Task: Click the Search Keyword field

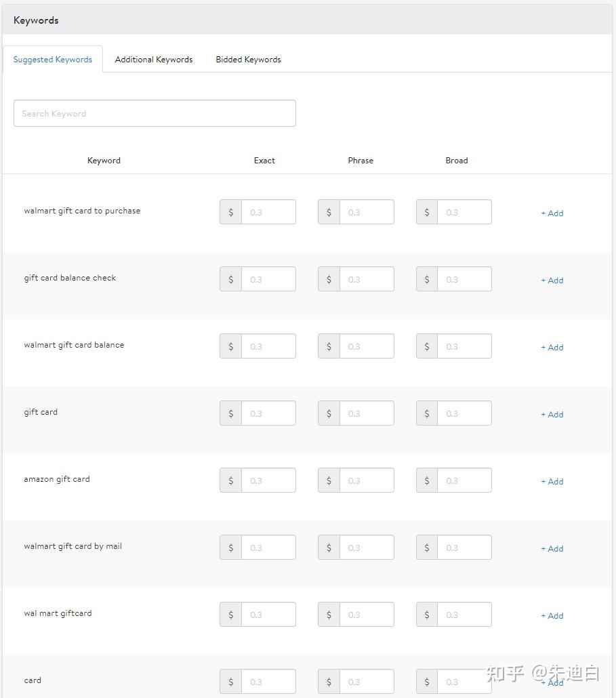Action: (155, 113)
